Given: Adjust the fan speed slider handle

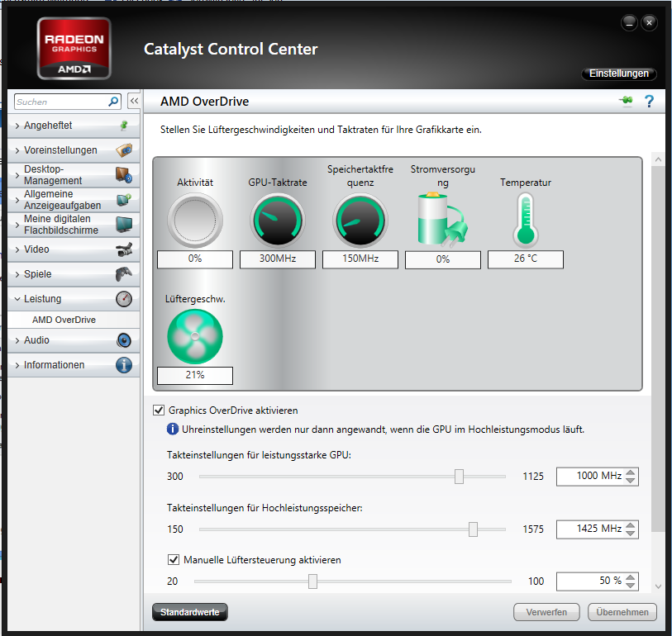Looking at the screenshot, I should (313, 581).
